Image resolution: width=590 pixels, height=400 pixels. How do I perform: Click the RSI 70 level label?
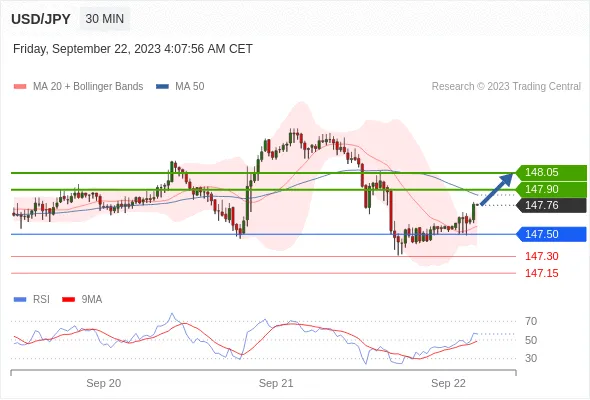click(531, 321)
